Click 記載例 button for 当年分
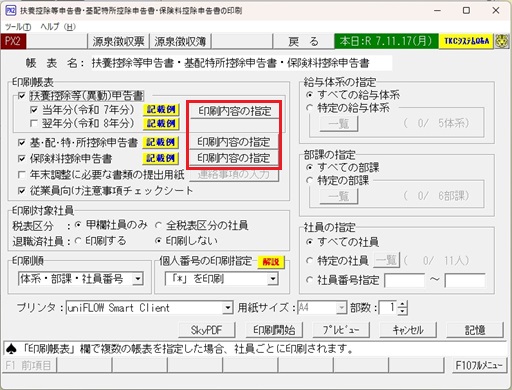Viewport: 512px width, 390px height. coord(161,110)
